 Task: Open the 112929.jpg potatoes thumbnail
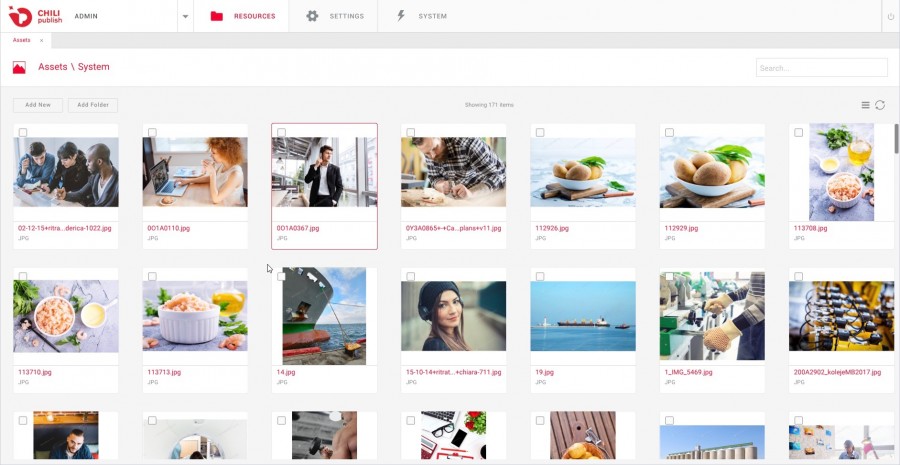point(712,172)
